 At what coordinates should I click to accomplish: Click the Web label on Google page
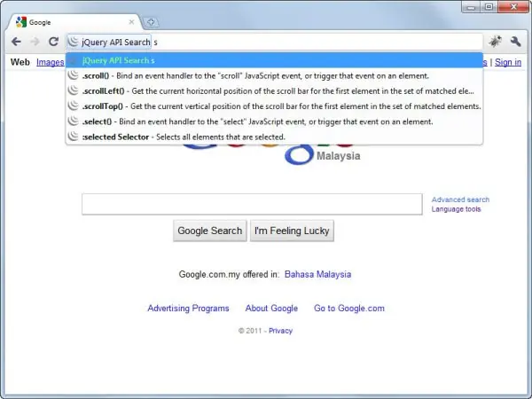(x=20, y=62)
